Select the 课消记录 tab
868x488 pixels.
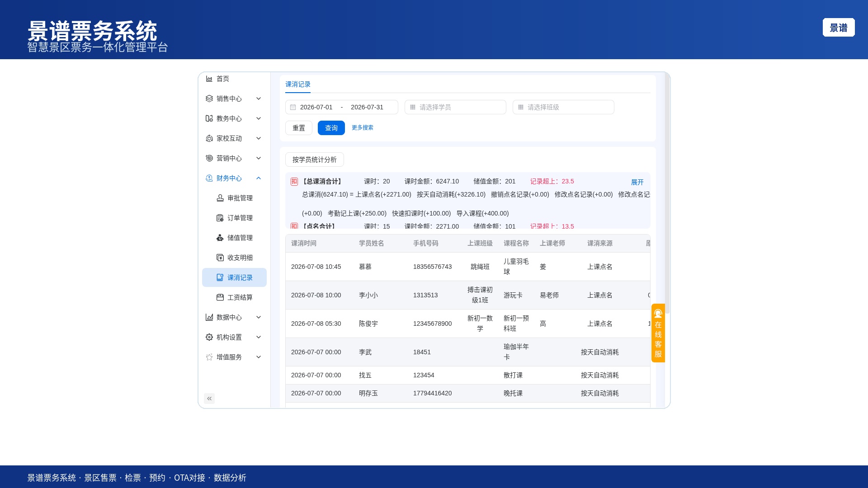pyautogui.click(x=298, y=84)
